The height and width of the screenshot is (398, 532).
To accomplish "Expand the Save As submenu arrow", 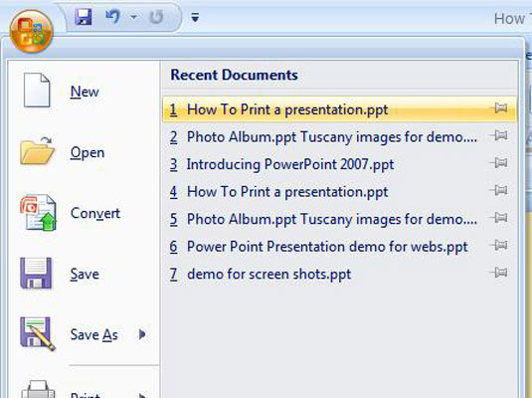I will 142,334.
